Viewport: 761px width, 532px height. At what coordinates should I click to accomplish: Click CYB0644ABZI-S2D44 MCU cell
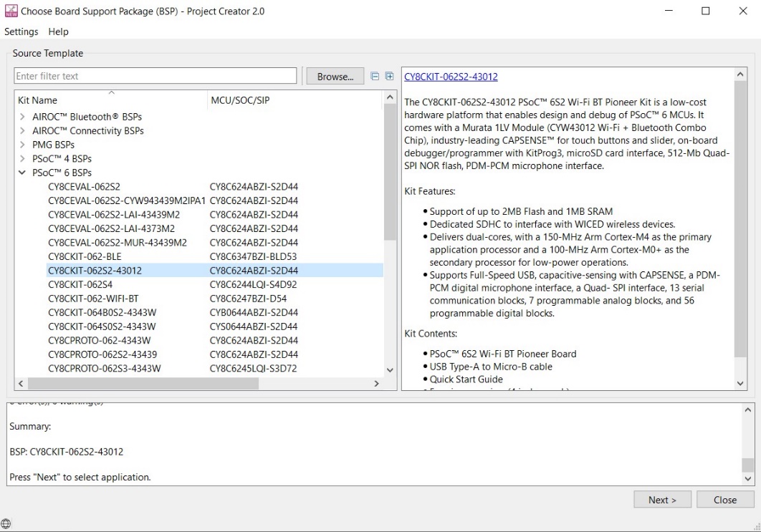[x=254, y=313]
